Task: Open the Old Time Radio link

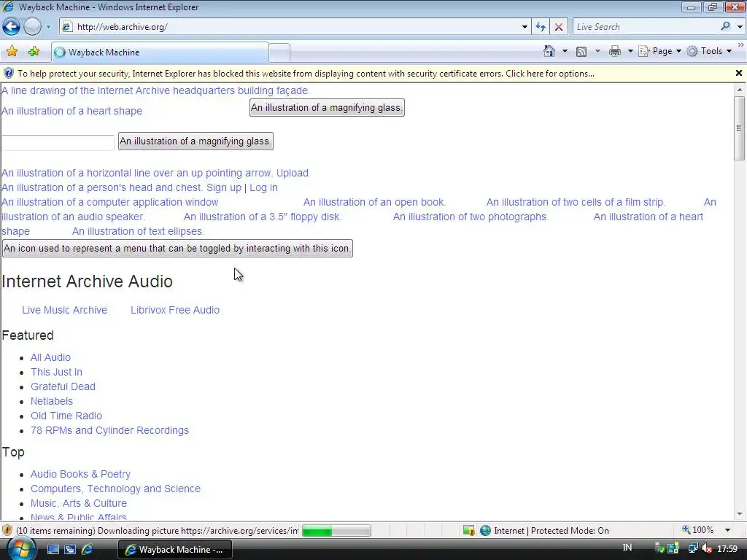Action: [66, 416]
